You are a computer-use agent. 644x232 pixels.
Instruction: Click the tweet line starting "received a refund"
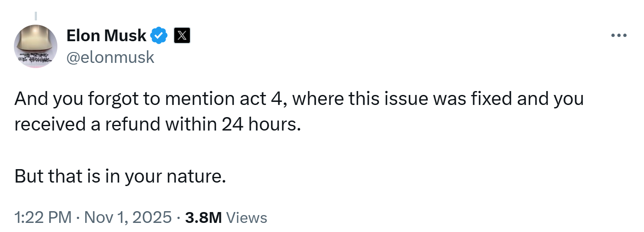click(x=157, y=124)
